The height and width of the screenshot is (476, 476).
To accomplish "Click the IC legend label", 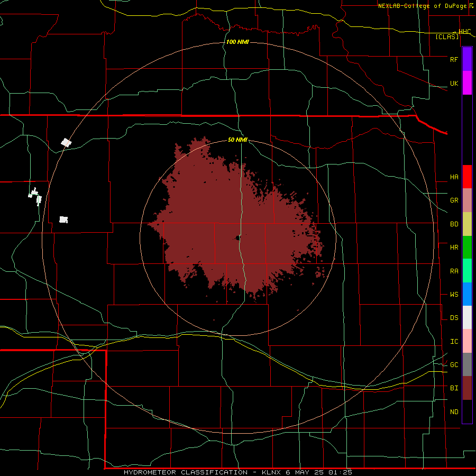I will click(x=454, y=342).
